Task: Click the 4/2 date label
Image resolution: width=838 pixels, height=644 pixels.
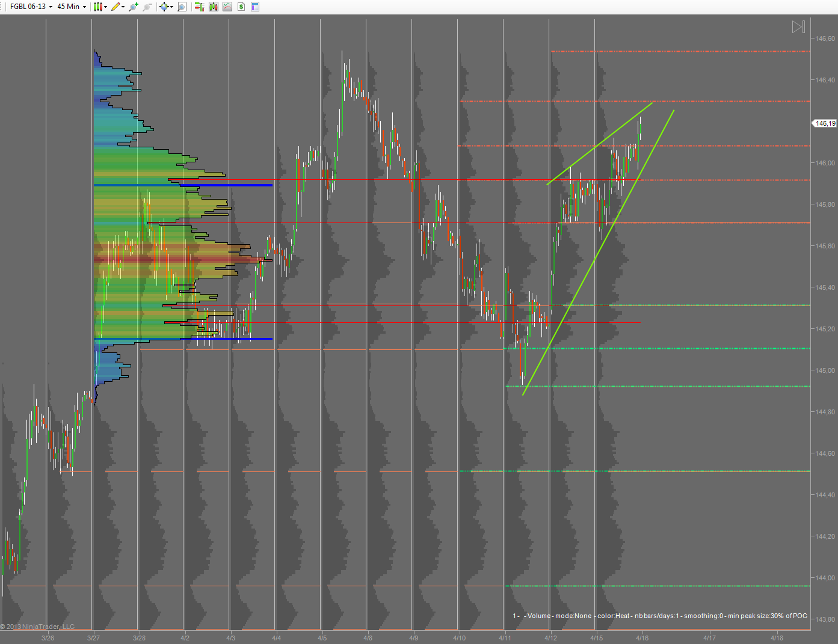Action: point(185,638)
